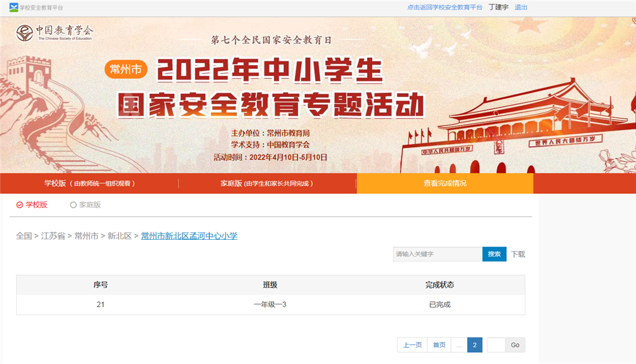Click 点击返回学校安全教育平台 link
Screen dimensions: 636x364
pyautogui.click(x=445, y=7)
